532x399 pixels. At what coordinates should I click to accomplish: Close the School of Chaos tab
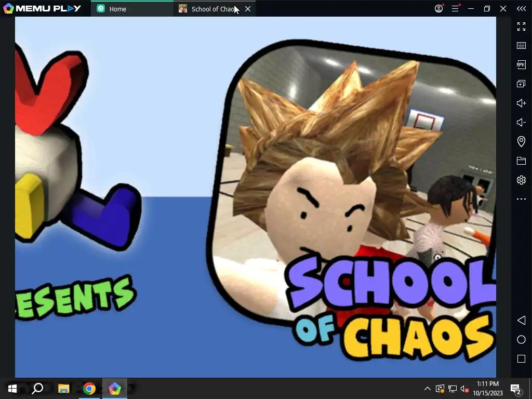tap(248, 9)
